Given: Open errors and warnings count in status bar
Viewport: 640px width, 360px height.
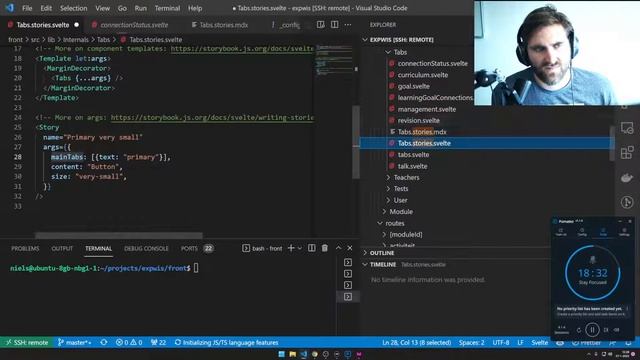Looking at the screenshot, I should tap(129, 342).
